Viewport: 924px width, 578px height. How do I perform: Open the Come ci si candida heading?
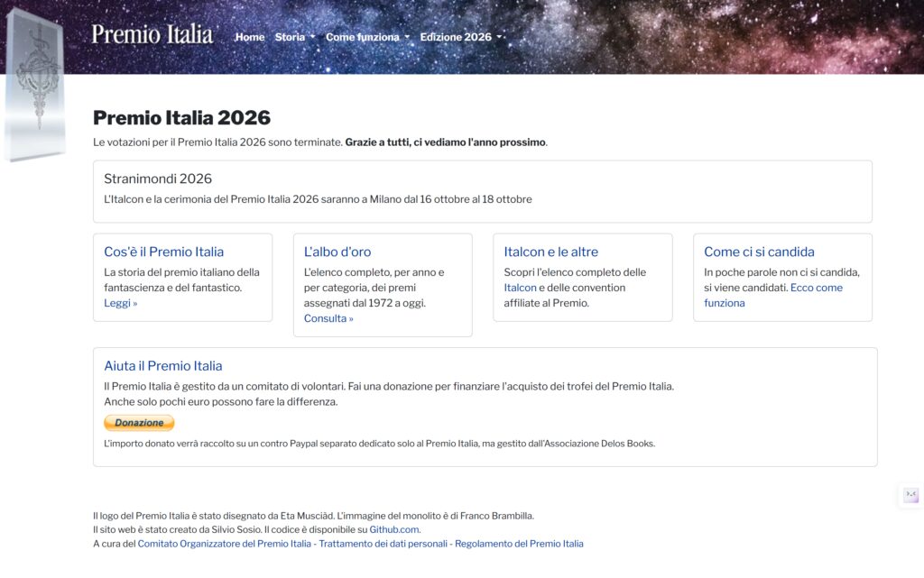coord(759,252)
